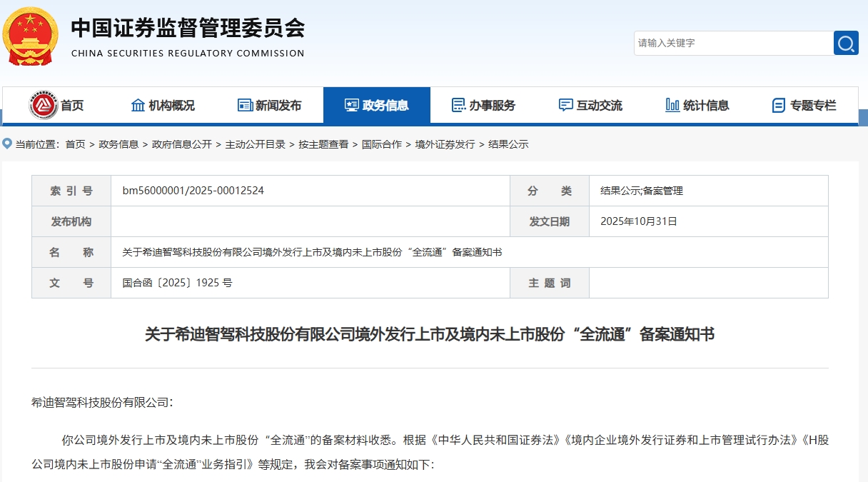
Task: Click the page icon beside 专题专栏
Action: point(779,105)
